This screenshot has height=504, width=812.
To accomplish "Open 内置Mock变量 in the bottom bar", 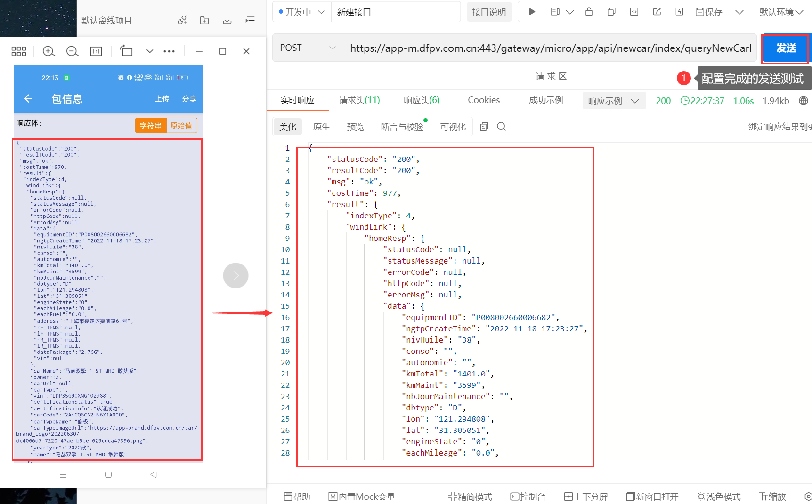I will [362, 496].
